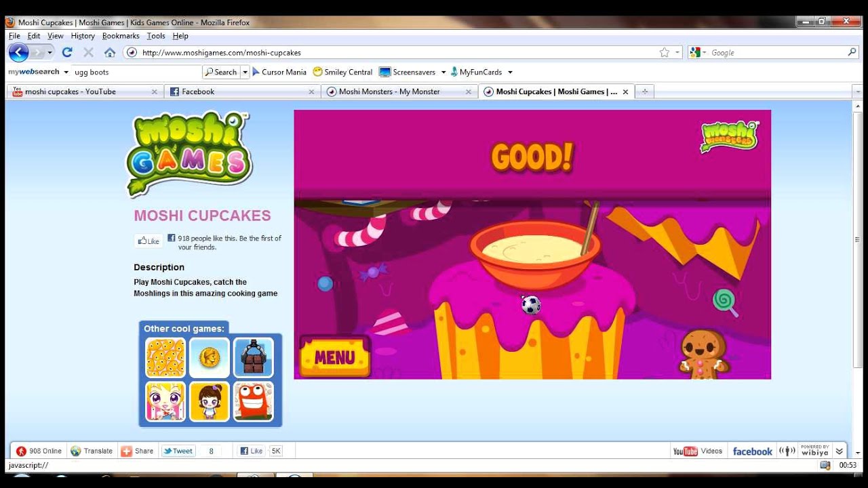
Task: Click the mywebsearch Search button
Action: 222,72
